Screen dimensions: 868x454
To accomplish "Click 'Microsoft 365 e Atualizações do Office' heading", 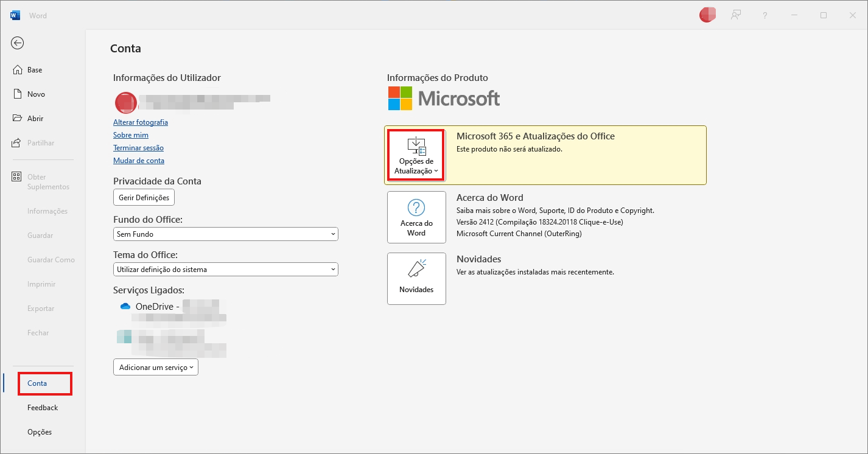I will (536, 136).
